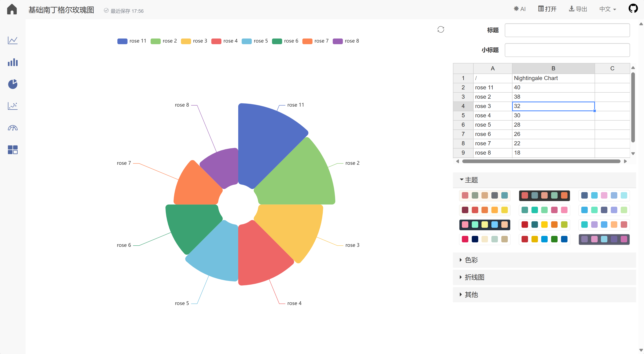
Task: Click the home icon in top left
Action: pos(12,9)
